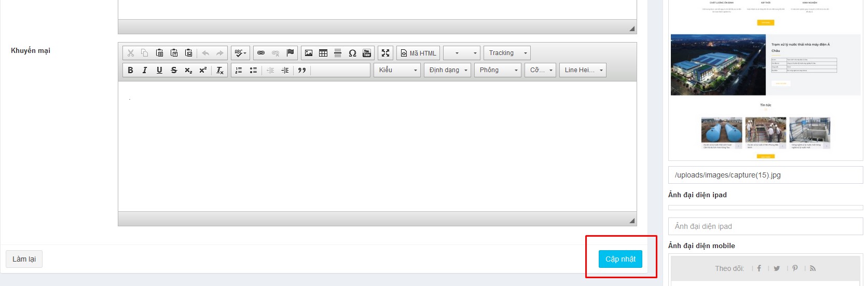Viewport: 868px width, 286px height.
Task: Expand the Định dạng format dropdown
Action: pyautogui.click(x=448, y=70)
